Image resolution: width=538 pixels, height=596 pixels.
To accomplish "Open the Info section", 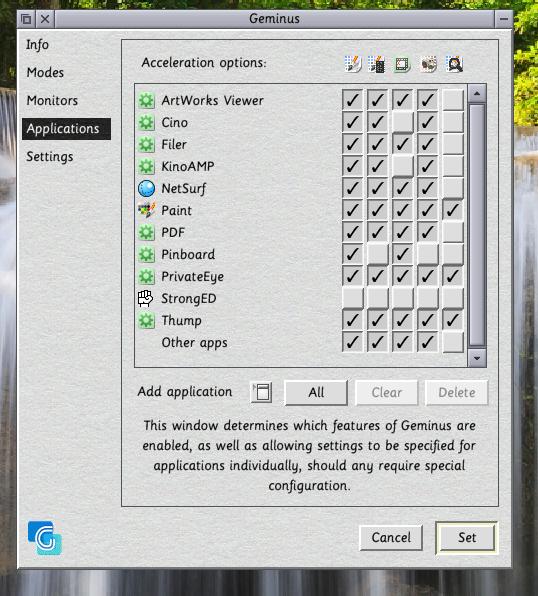I will tap(38, 45).
